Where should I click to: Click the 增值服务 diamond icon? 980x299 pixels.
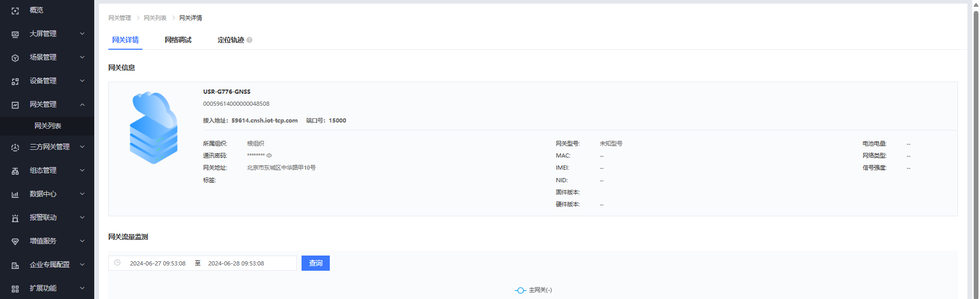(15, 241)
